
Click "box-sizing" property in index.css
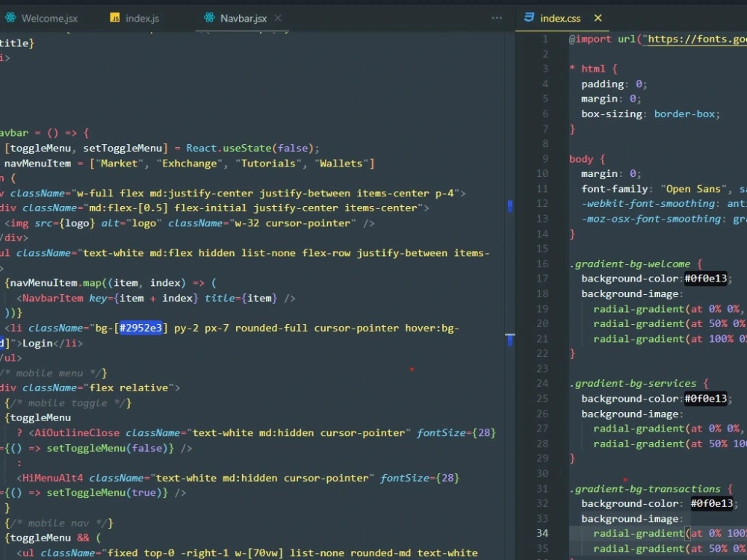click(612, 113)
